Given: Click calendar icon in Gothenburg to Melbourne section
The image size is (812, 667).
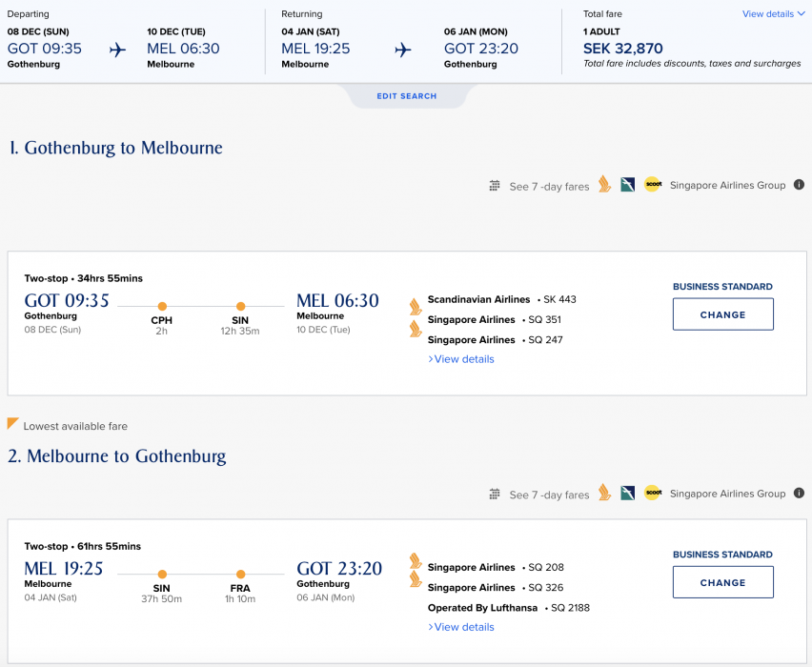Looking at the screenshot, I should point(495,186).
